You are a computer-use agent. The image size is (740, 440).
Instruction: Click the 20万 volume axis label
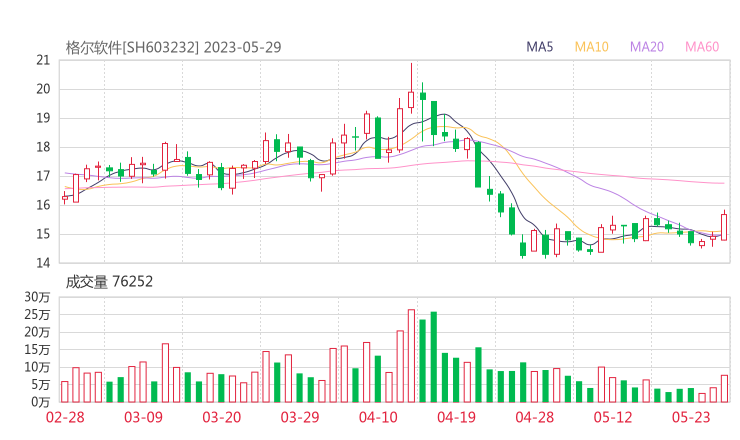pos(37,332)
